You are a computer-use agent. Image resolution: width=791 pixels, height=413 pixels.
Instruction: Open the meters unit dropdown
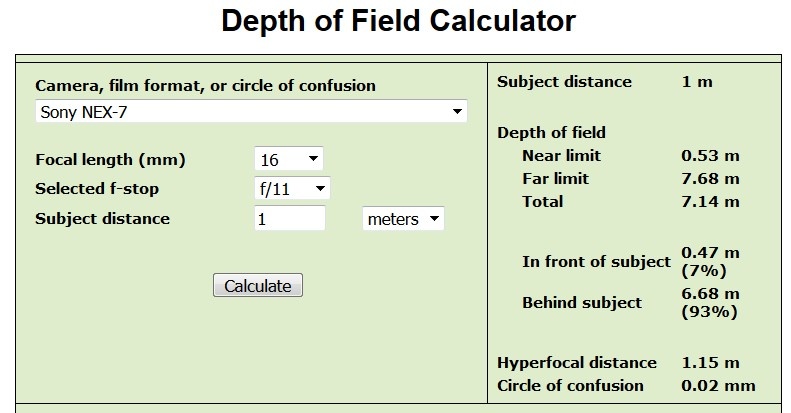click(x=403, y=219)
